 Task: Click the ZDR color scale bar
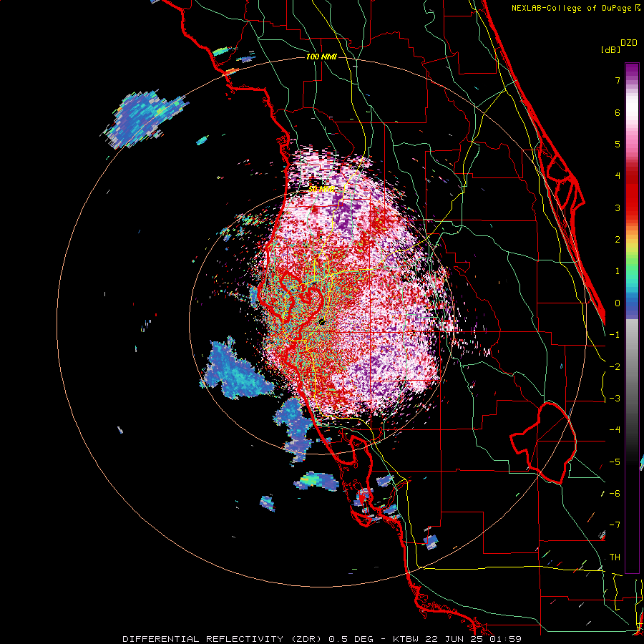pos(632,318)
